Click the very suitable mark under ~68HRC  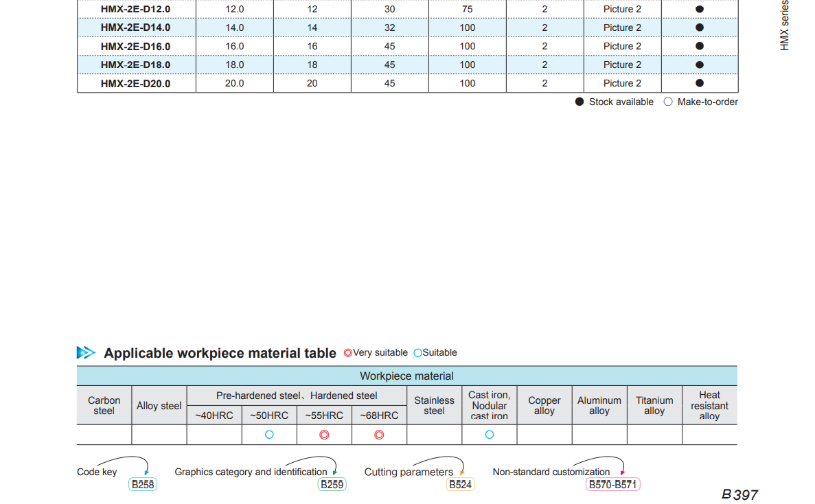[x=379, y=435]
